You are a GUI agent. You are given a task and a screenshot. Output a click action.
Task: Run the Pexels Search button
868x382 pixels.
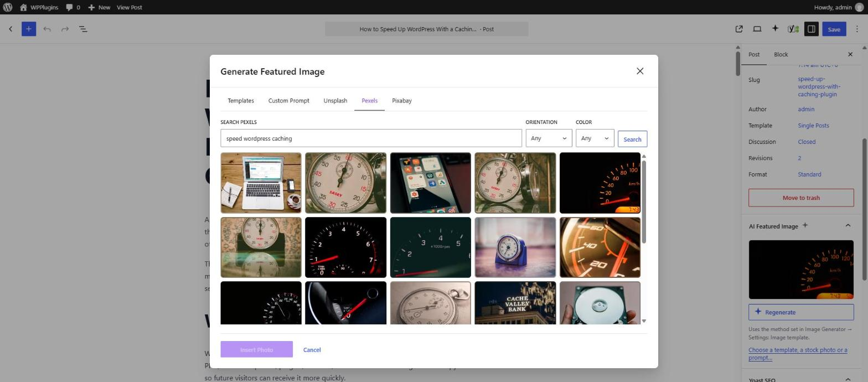point(632,139)
